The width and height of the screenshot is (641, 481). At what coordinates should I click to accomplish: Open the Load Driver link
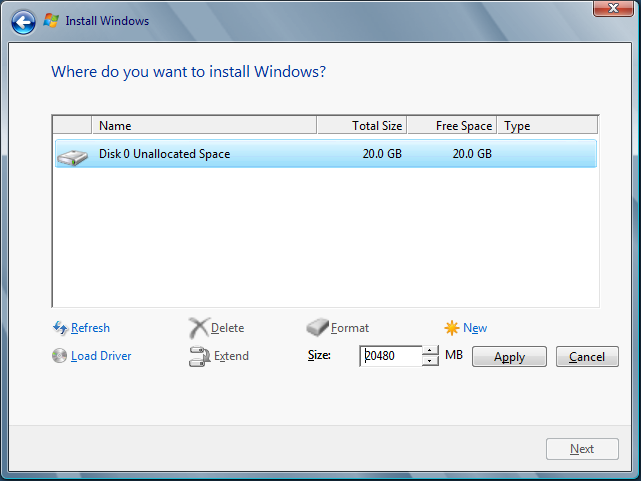click(x=101, y=356)
